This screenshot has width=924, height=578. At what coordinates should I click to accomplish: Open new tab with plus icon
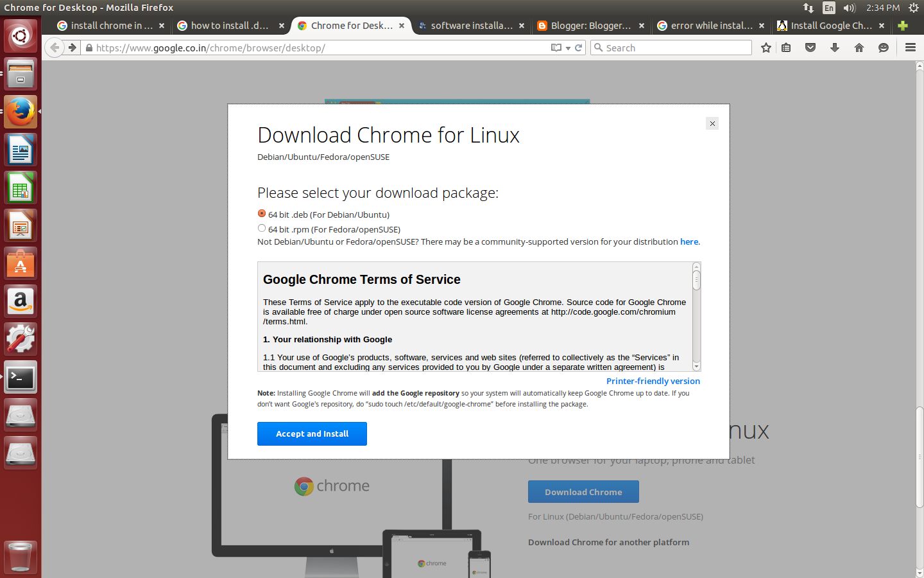coord(903,26)
